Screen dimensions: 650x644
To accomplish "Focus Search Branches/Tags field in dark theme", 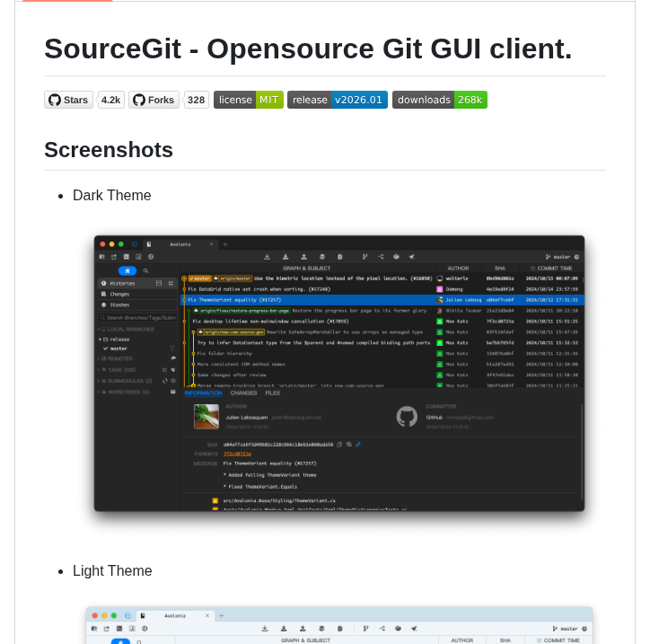I will click(137, 318).
